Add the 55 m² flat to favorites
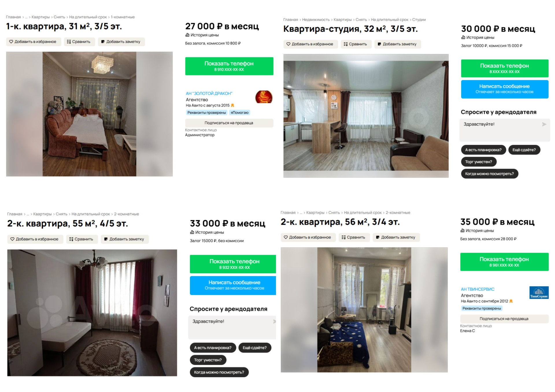 [x=35, y=239]
